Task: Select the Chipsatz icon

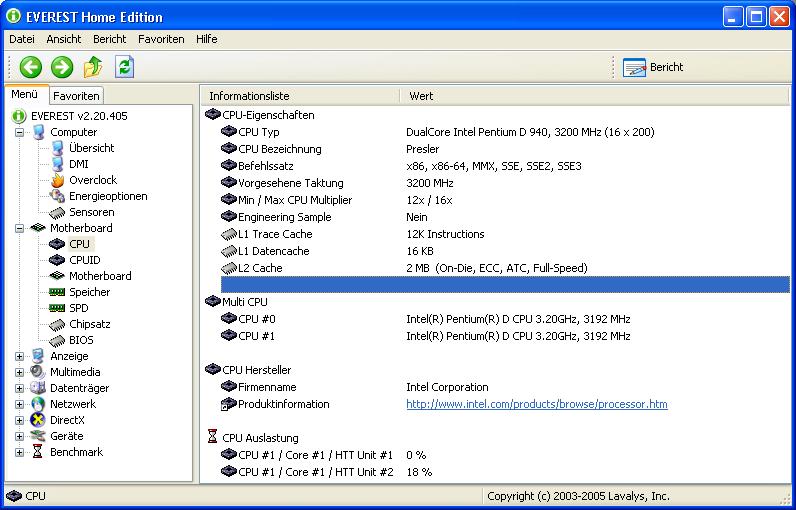Action: [57, 324]
